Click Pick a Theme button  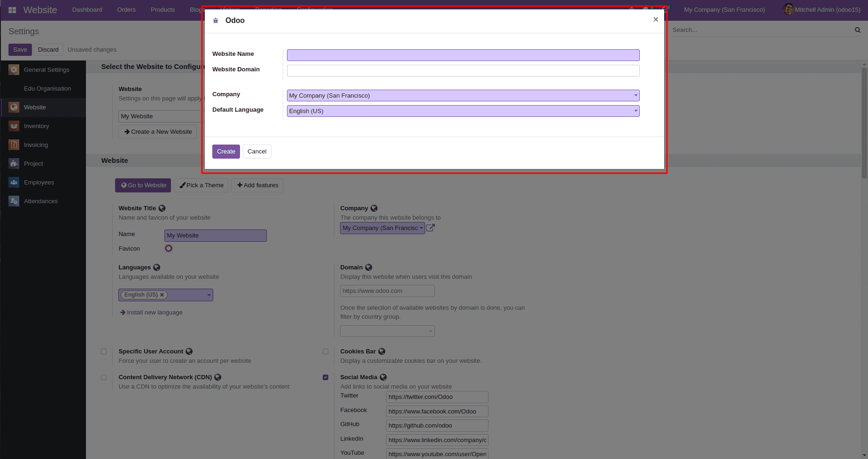point(201,185)
